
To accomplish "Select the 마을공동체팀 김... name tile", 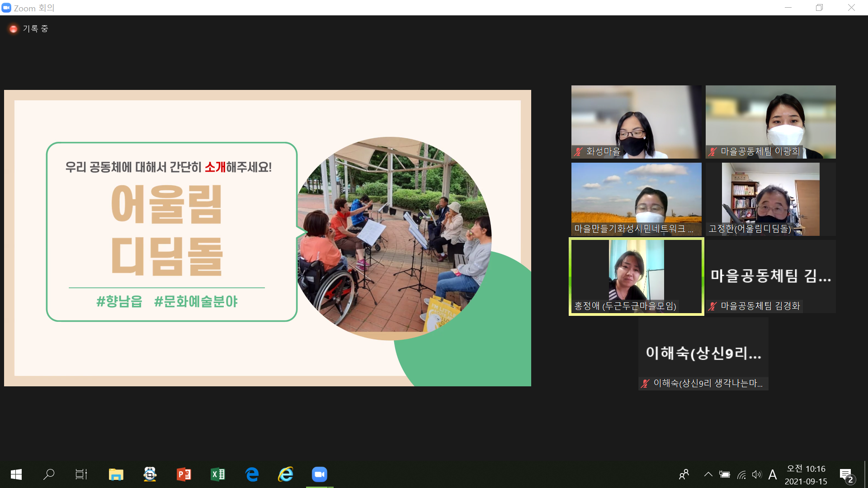I will [770, 277].
